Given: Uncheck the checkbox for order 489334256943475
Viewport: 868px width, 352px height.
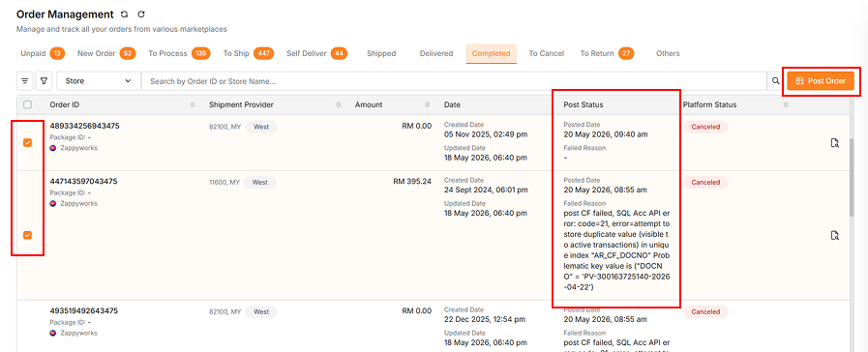Looking at the screenshot, I should (28, 143).
